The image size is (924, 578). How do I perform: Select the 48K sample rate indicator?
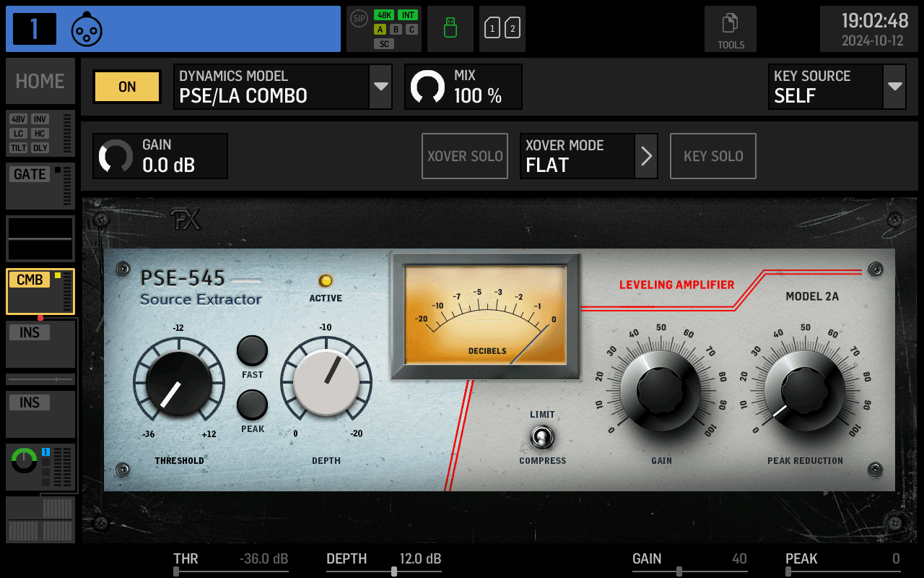[384, 15]
